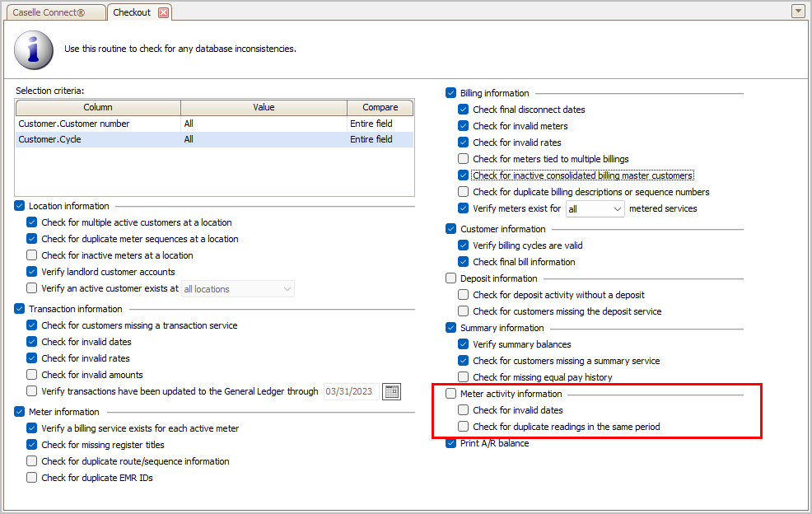Screen dimensions: 812x514
Task: Toggle Check for missing register titles
Action: coord(32,445)
